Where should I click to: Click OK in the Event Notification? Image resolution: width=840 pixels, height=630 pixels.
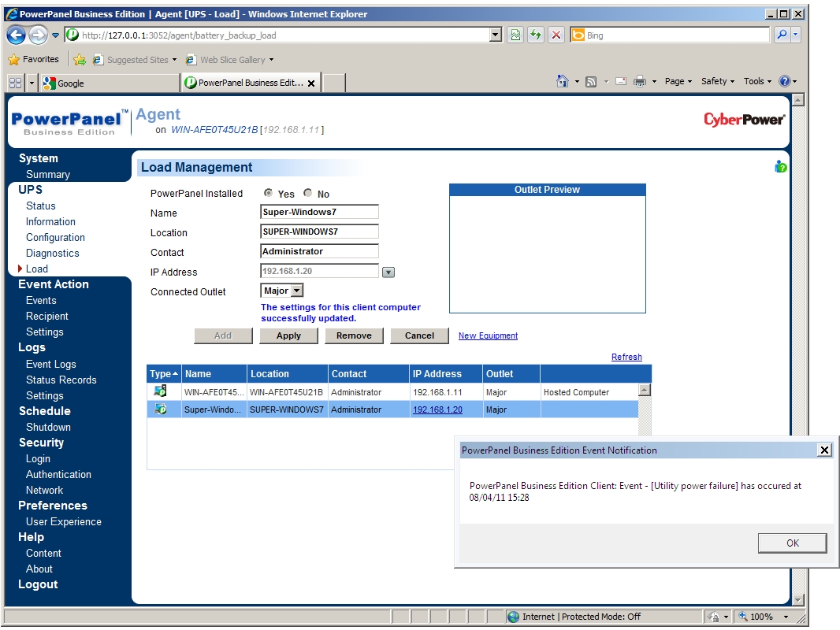point(792,543)
